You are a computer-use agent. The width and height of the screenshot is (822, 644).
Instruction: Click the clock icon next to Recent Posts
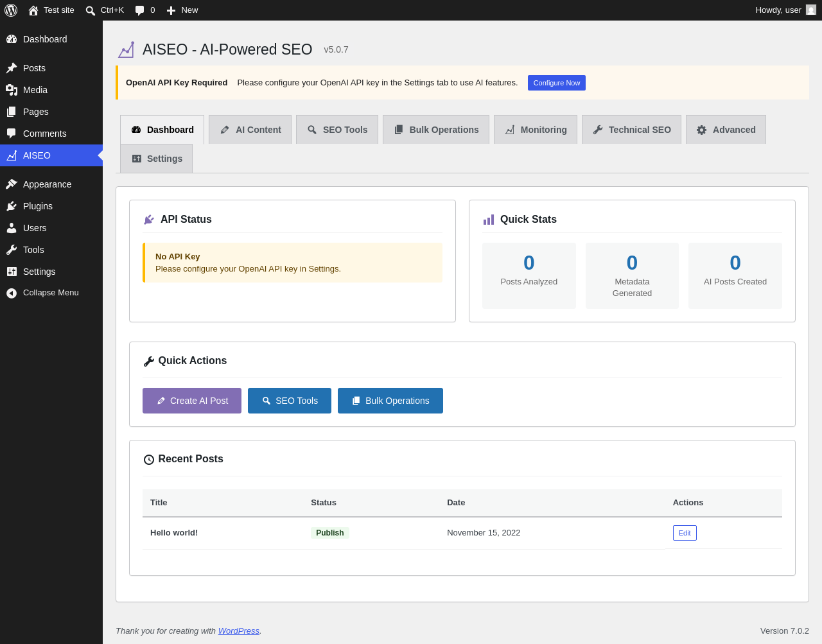148,460
